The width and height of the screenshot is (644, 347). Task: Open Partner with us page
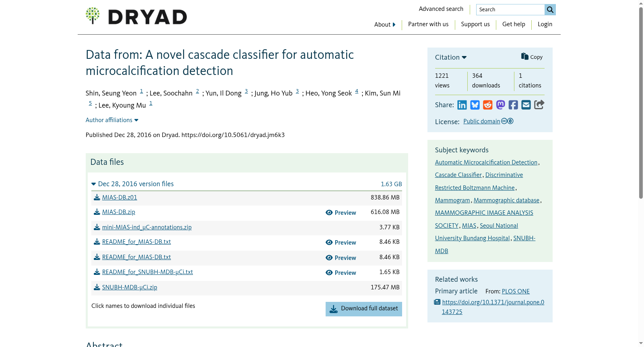[x=428, y=24]
